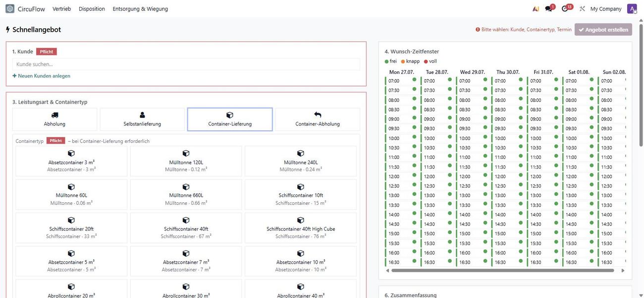The width and height of the screenshot is (644, 298).
Task: Click the Pflicht badge next to Kunde
Action: 47,52
